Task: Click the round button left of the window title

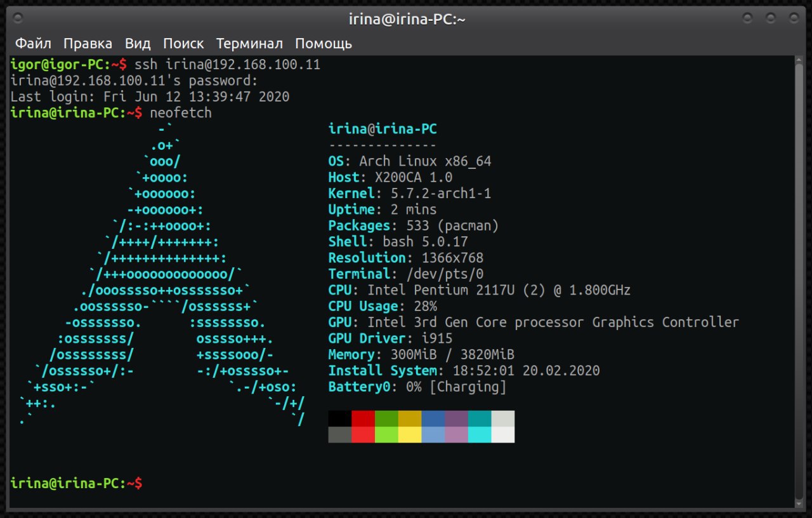Action: pyautogui.click(x=18, y=18)
